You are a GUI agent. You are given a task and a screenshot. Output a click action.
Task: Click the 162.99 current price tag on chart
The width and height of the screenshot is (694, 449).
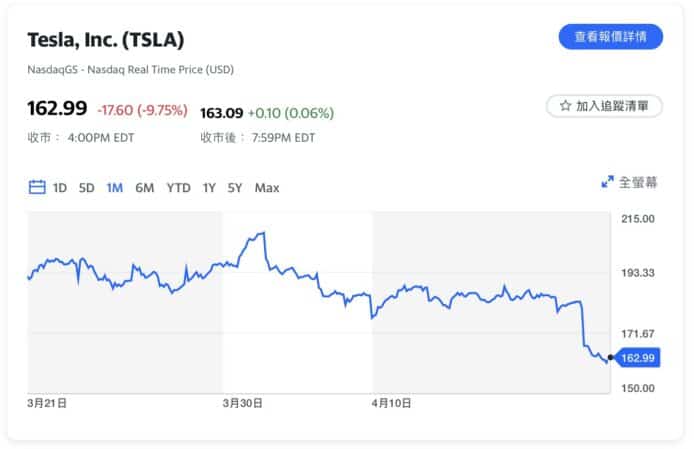coord(637,357)
